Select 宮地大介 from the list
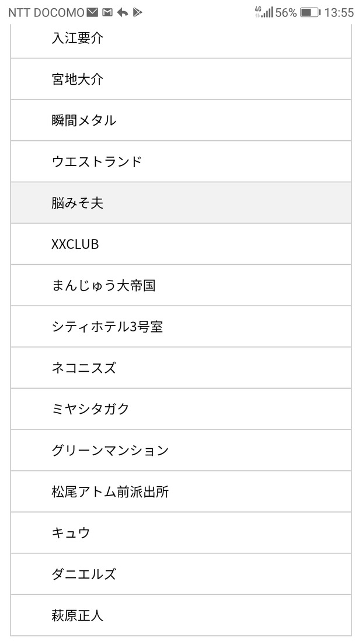The image size is (362, 644). coord(181,79)
